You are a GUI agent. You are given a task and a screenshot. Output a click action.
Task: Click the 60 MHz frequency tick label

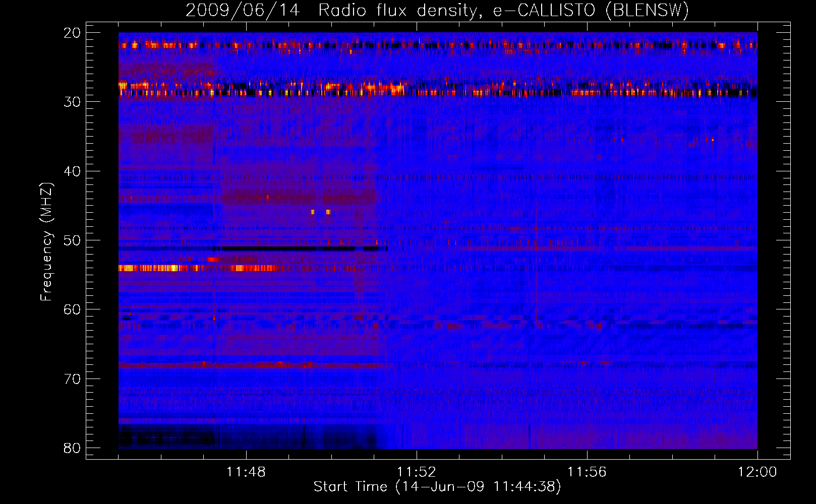(x=72, y=309)
